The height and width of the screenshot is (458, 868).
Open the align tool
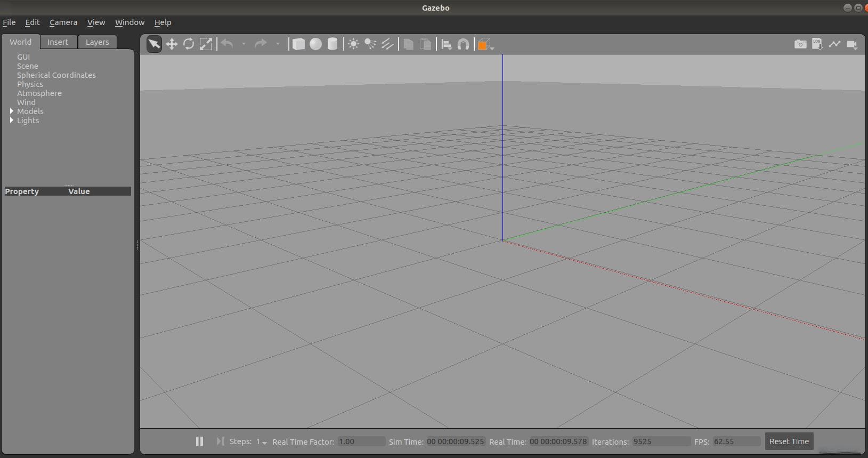tap(447, 44)
